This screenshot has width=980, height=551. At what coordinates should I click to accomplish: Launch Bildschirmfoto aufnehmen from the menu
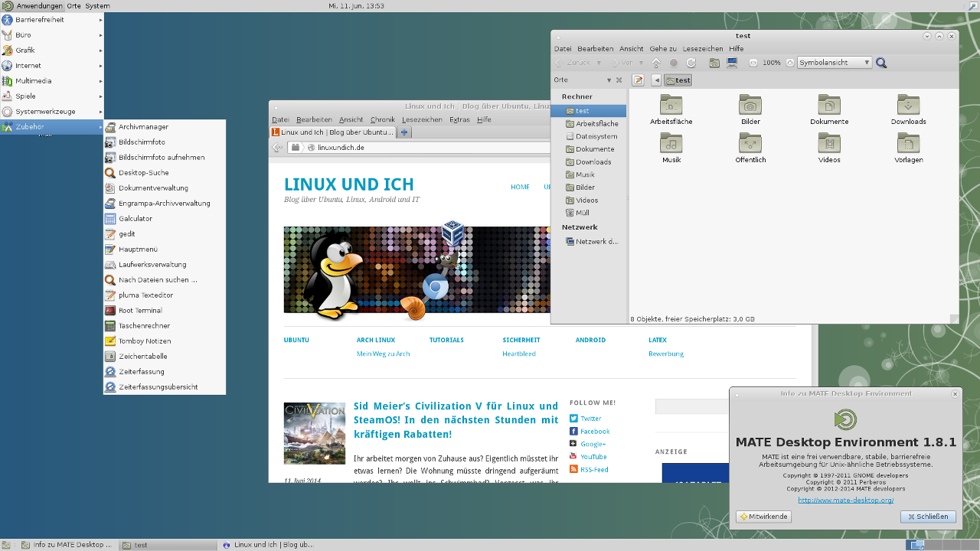click(x=165, y=157)
